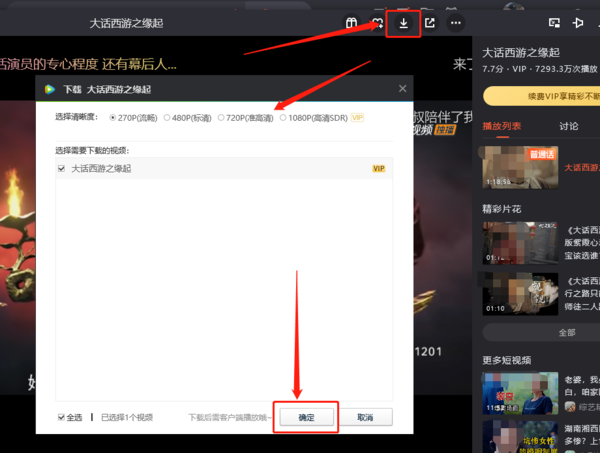Open the 1:18:56 main movie thumbnail

tap(520, 167)
